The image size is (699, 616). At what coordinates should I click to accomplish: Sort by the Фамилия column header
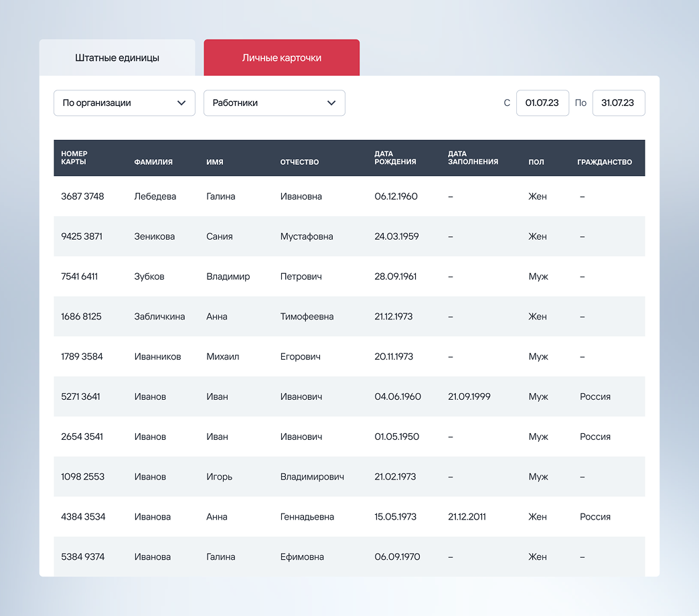tap(153, 162)
